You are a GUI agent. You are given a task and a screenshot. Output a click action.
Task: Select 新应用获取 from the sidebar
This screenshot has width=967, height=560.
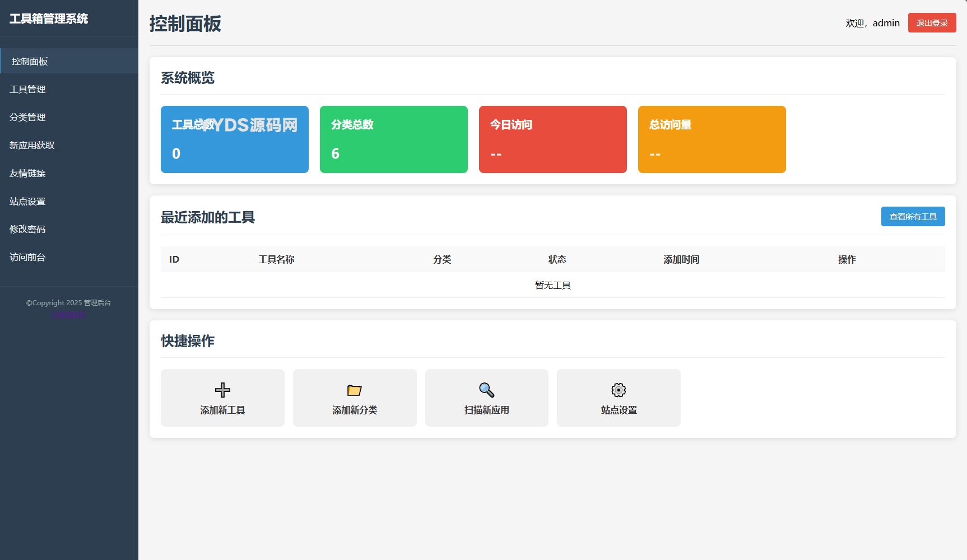click(32, 146)
